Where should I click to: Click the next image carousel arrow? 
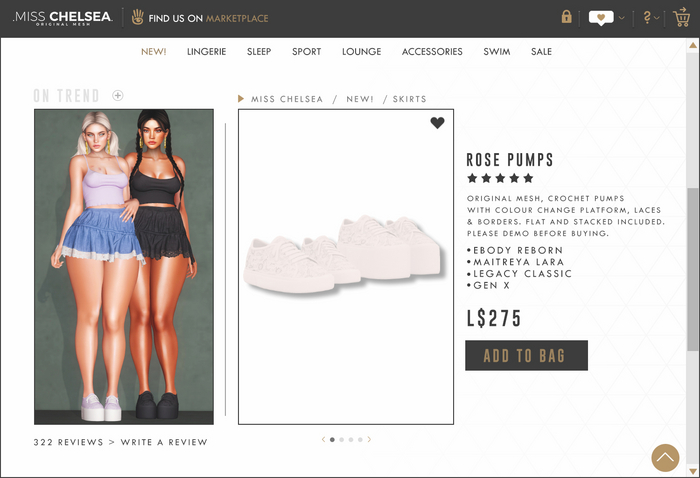pos(369,439)
